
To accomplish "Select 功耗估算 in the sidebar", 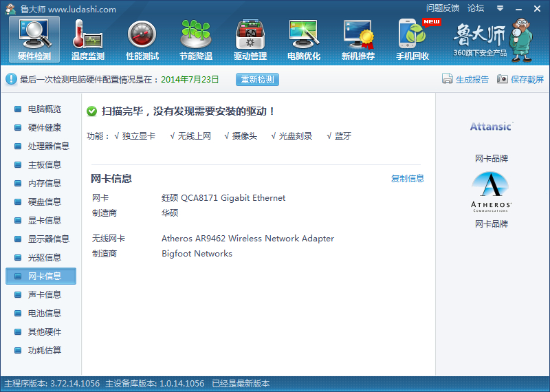I will (41, 351).
